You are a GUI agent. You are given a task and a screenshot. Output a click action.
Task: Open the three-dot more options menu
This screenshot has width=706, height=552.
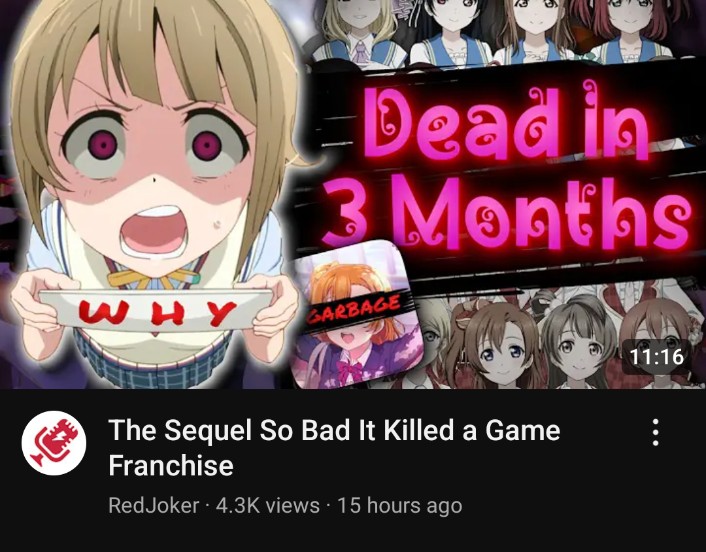(x=656, y=432)
